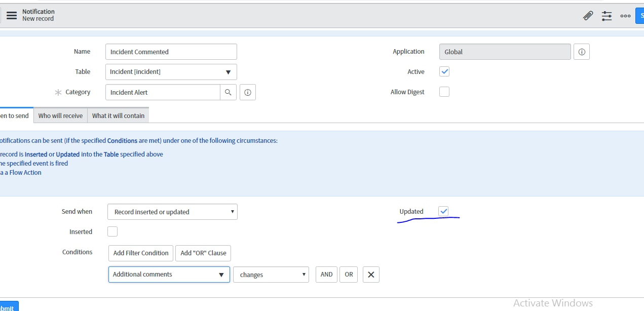The height and width of the screenshot is (311, 644).
Task: Open the Category reference lookup magnifier
Action: click(x=229, y=92)
